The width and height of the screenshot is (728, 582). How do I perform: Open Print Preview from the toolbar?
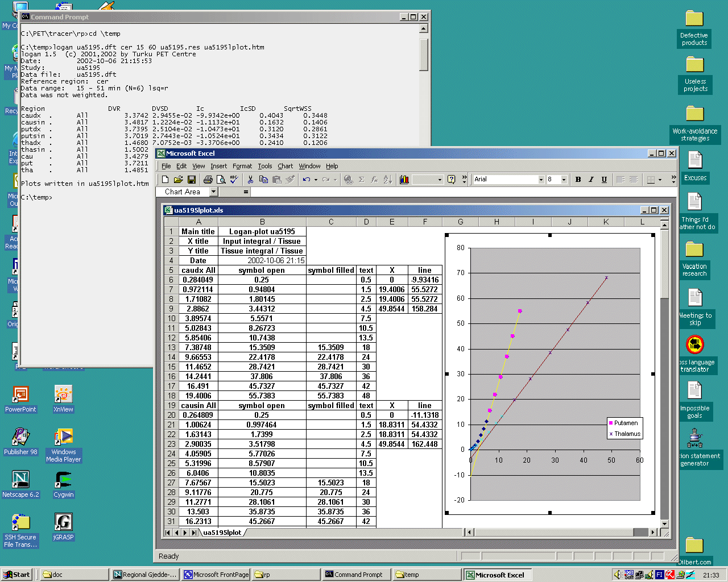tap(221, 180)
